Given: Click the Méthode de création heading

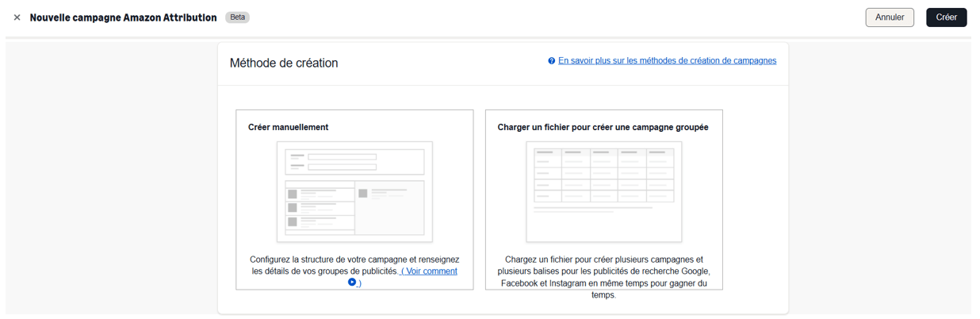Looking at the screenshot, I should click(x=284, y=63).
